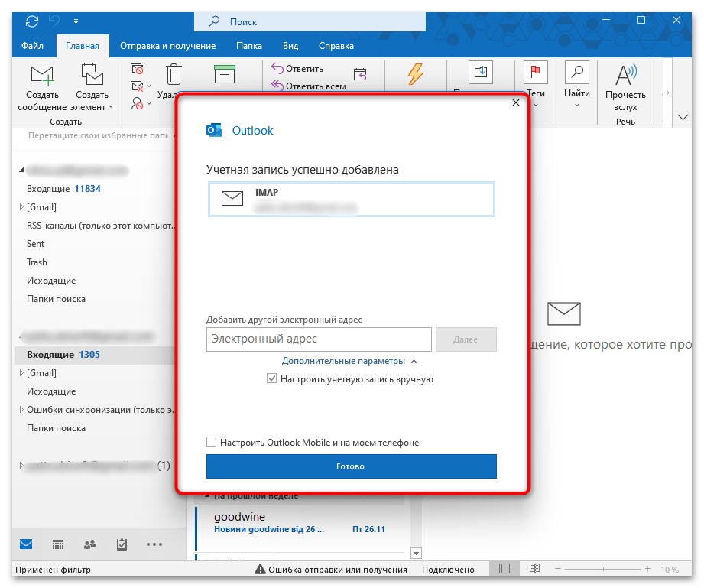704x588 pixels.
Task: Uncheck 'Настроить учетную запись вручную' checkbox
Action: (271, 378)
